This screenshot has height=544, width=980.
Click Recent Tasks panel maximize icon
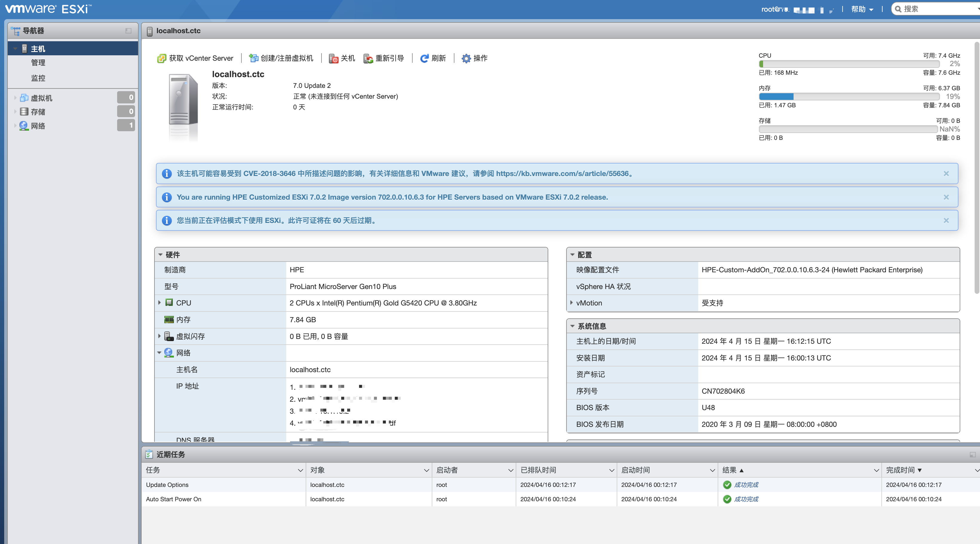[x=973, y=455]
